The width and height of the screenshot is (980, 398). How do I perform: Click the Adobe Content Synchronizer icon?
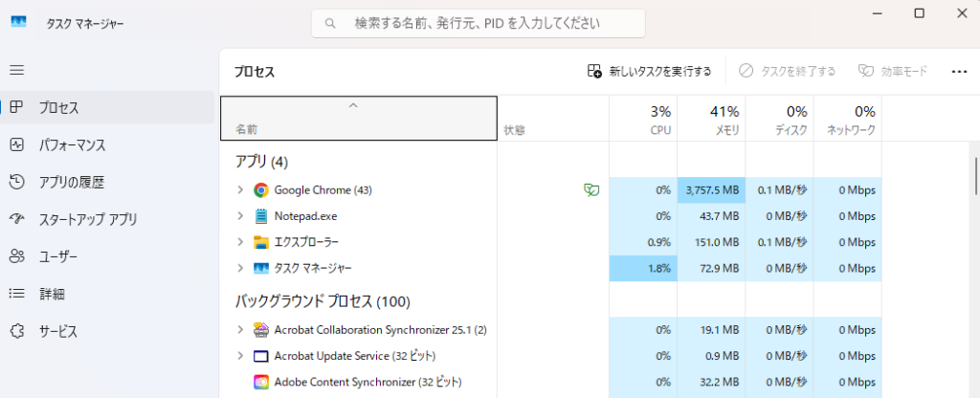pos(261,382)
